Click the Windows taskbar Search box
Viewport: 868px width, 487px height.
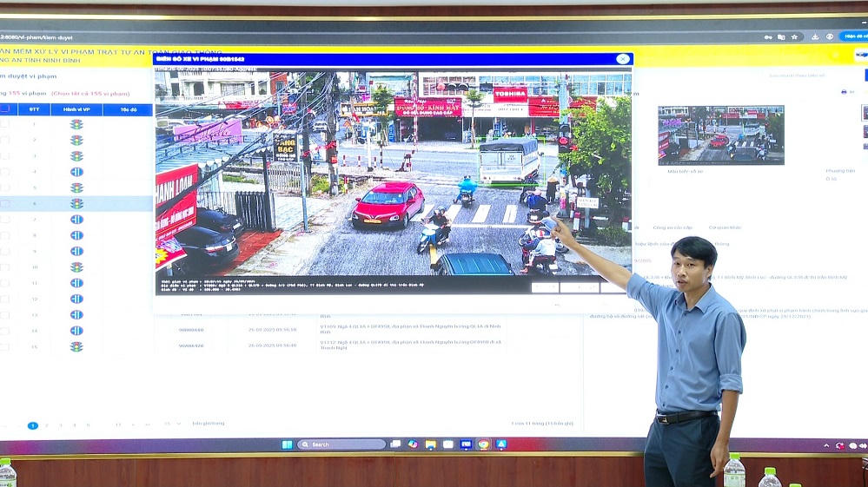point(341,444)
